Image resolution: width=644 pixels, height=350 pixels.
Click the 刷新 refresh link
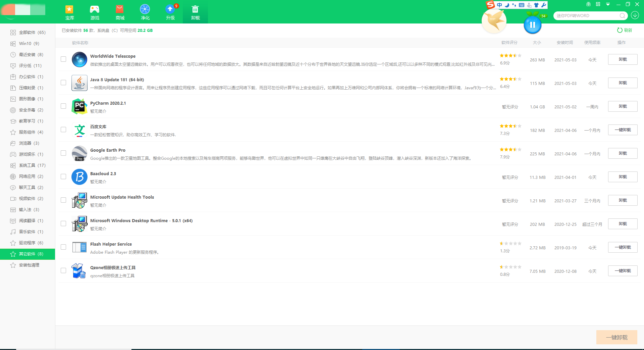point(625,30)
